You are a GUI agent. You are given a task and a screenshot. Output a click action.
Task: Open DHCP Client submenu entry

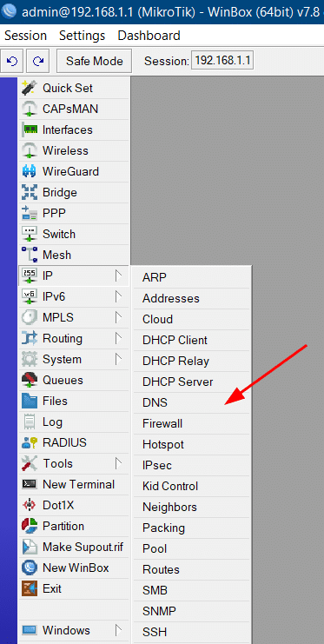point(192,340)
